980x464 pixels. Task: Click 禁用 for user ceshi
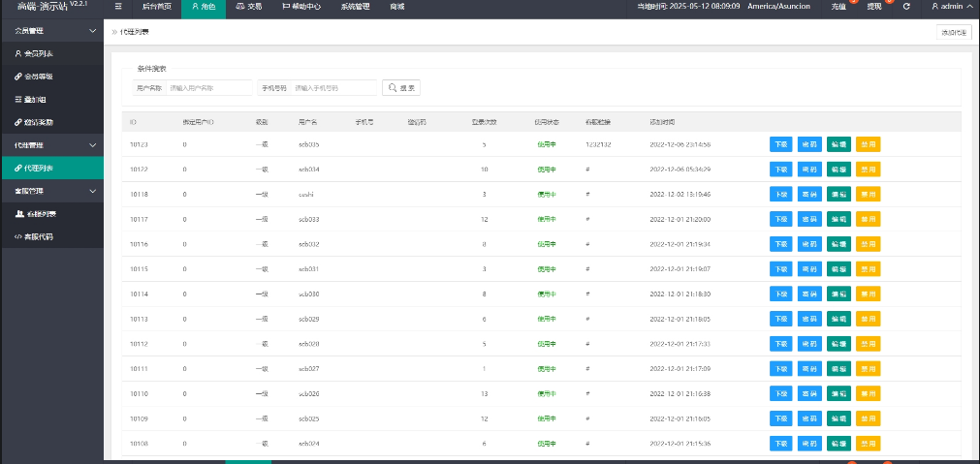pos(868,194)
